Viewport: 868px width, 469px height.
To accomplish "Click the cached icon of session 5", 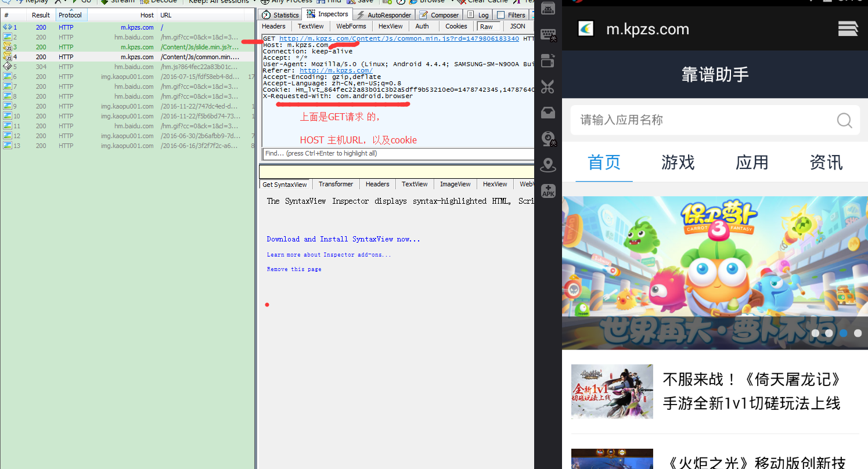I will (8, 67).
